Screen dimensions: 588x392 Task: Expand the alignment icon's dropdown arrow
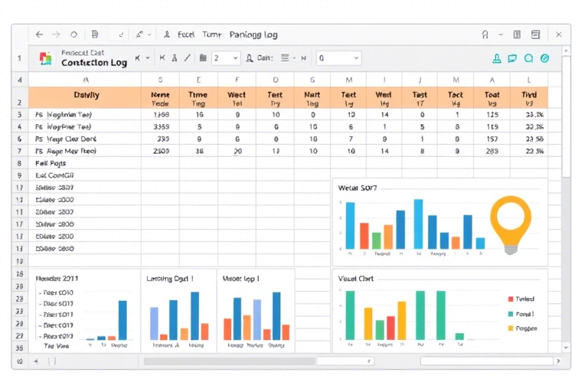click(294, 58)
